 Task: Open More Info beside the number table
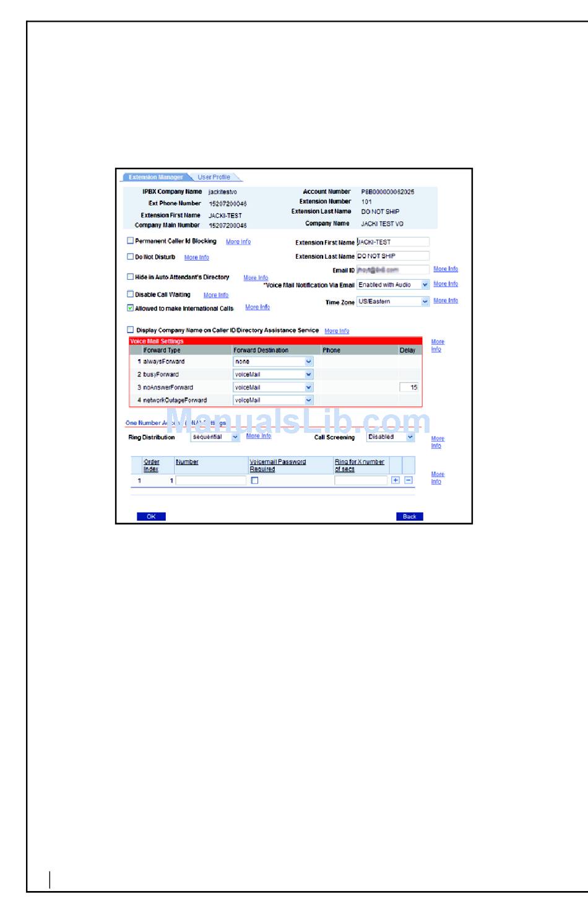click(438, 478)
